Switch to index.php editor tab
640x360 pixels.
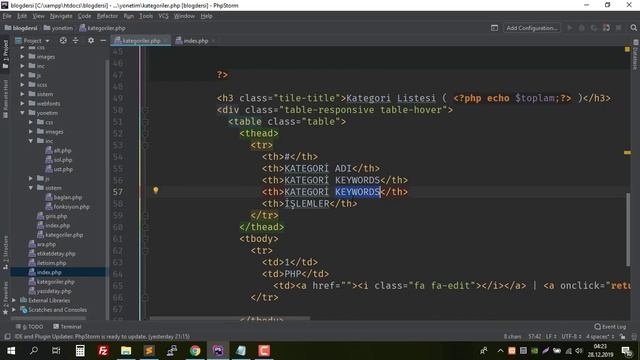[x=195, y=40]
